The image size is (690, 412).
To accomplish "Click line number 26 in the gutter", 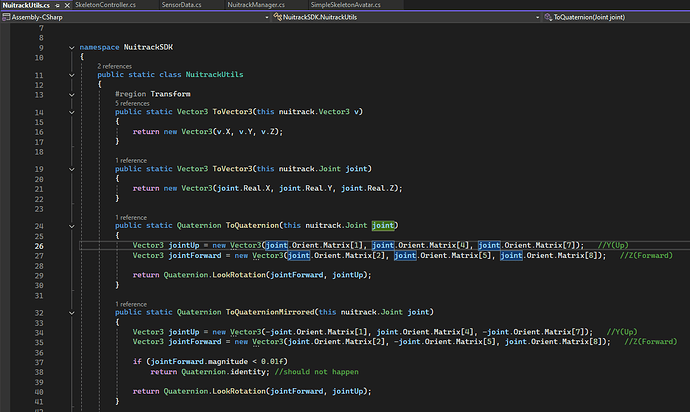I will click(x=40, y=245).
